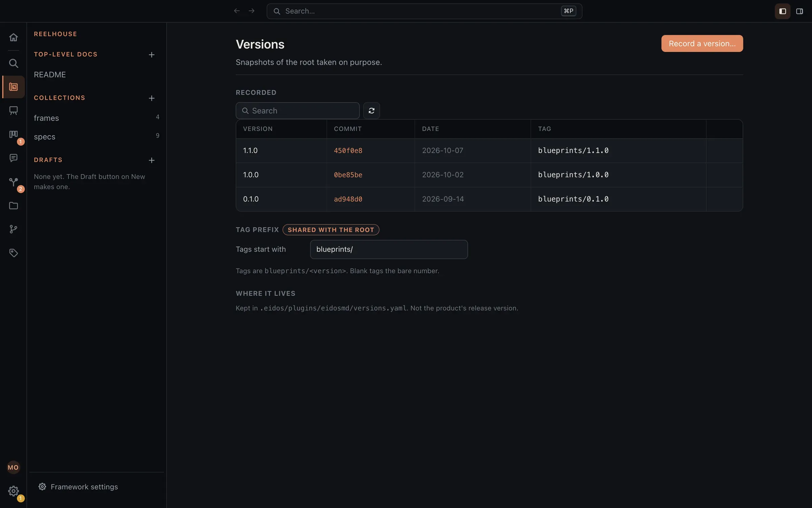Focus the top global Search field
Image resolution: width=812 pixels, height=508 pixels.
point(424,11)
